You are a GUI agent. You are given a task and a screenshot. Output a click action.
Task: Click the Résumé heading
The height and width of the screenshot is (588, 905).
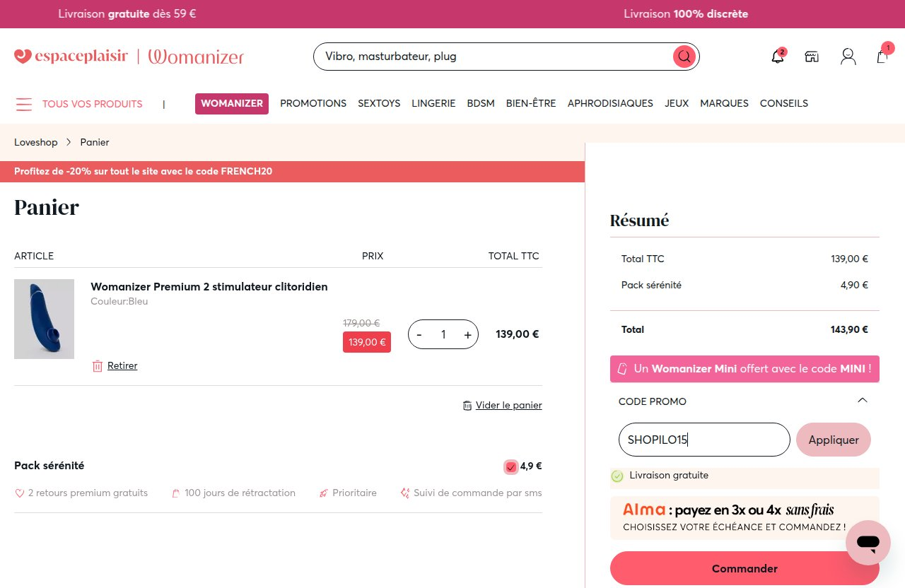[639, 220]
